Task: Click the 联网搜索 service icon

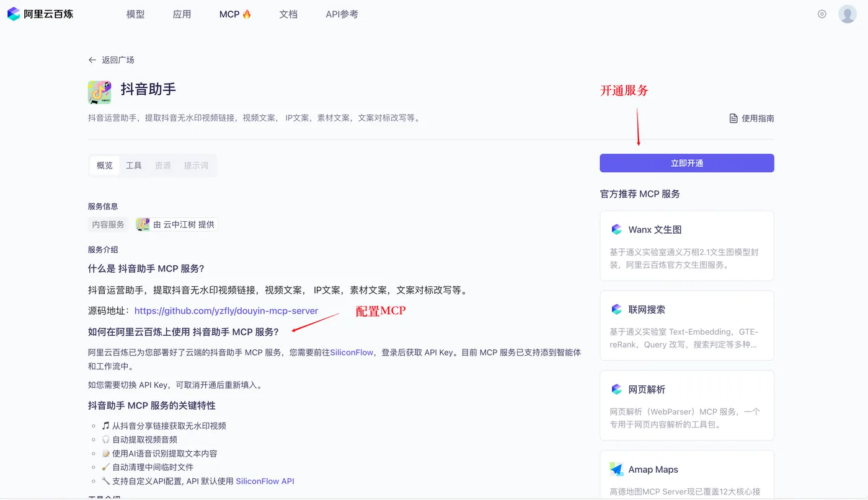Action: (x=616, y=309)
